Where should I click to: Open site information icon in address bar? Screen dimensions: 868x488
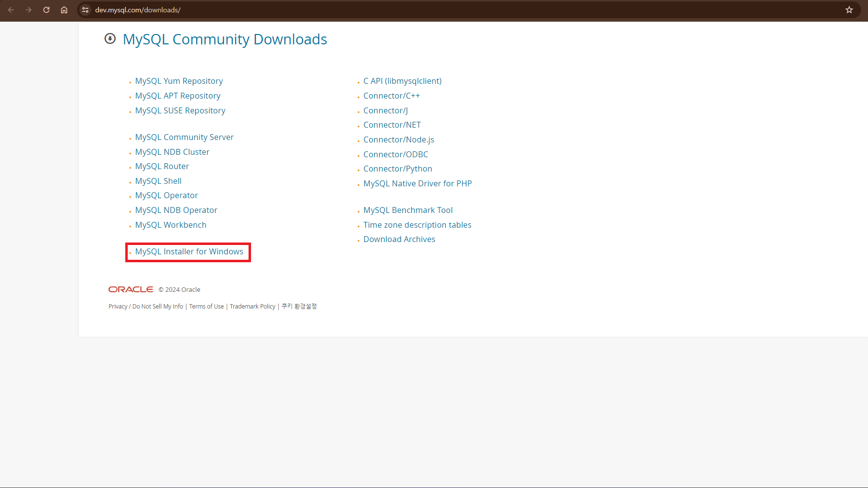click(85, 10)
